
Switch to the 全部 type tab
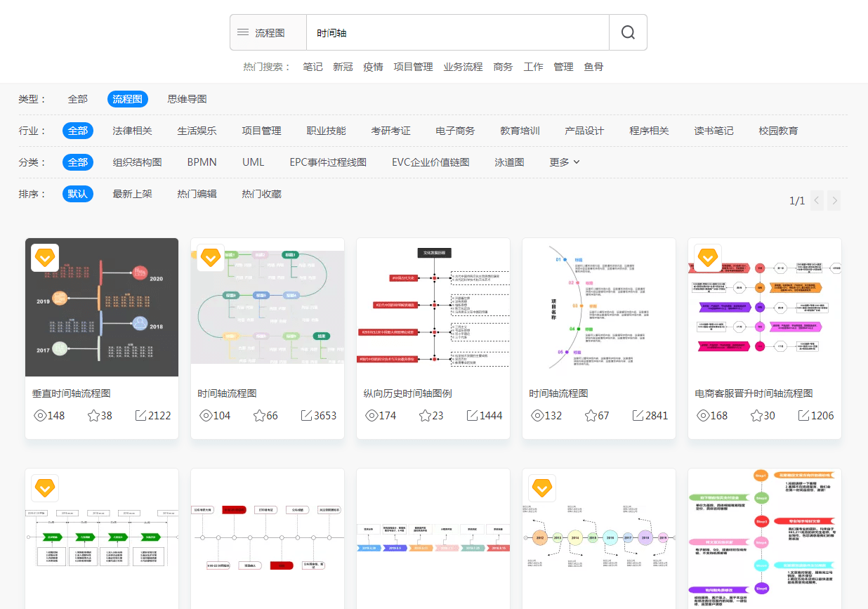(78, 98)
